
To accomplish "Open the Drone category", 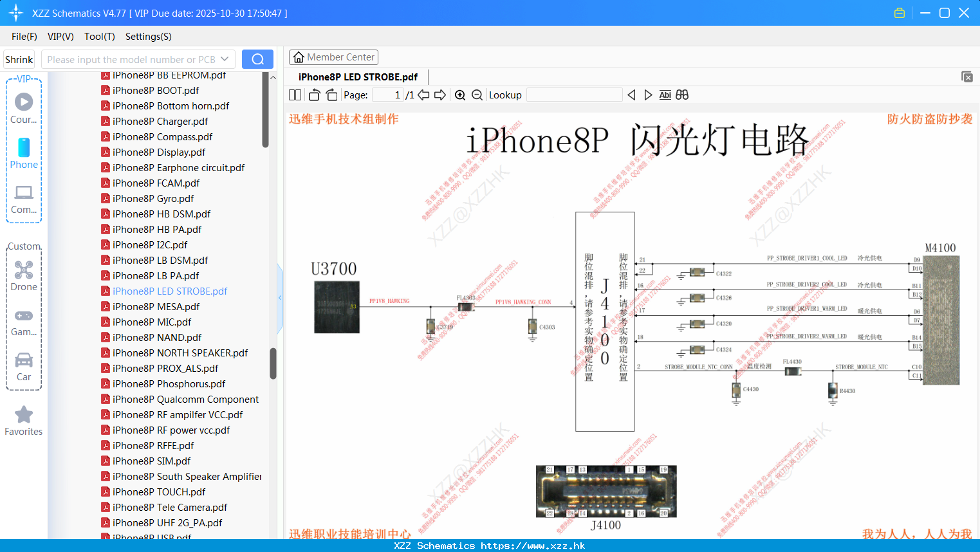I will coord(24,276).
